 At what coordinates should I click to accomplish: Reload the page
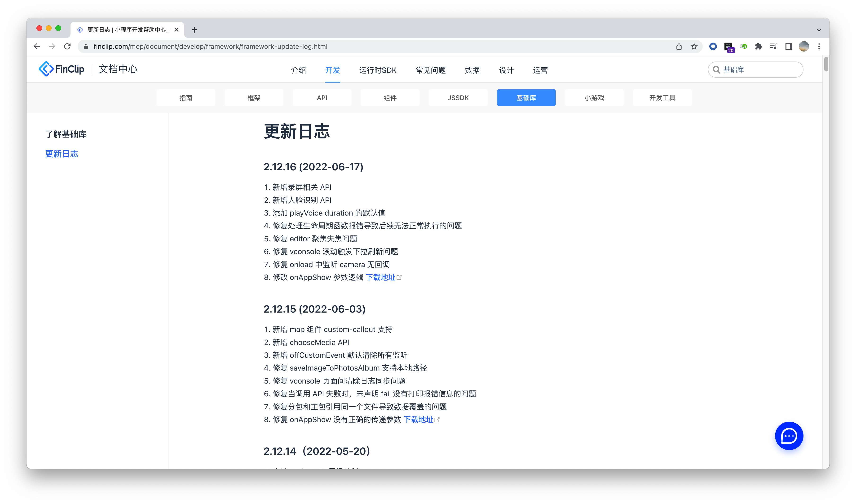click(67, 47)
